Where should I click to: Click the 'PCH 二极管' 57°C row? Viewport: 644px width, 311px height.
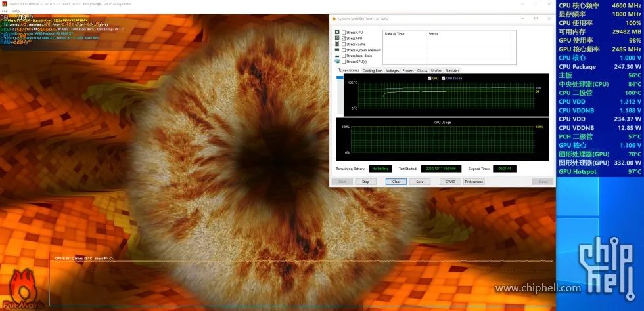(x=599, y=136)
